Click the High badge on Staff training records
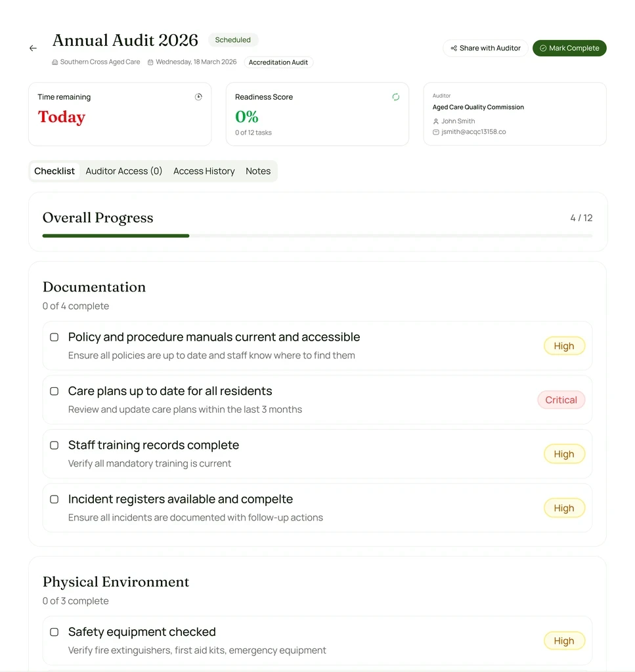Viewport: 635px width, 672px height. 564,454
